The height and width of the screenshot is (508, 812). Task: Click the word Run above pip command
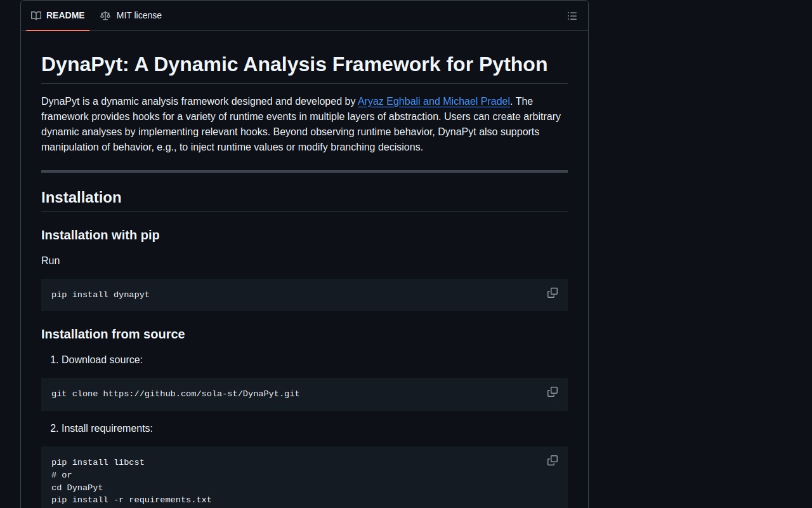[x=51, y=260]
